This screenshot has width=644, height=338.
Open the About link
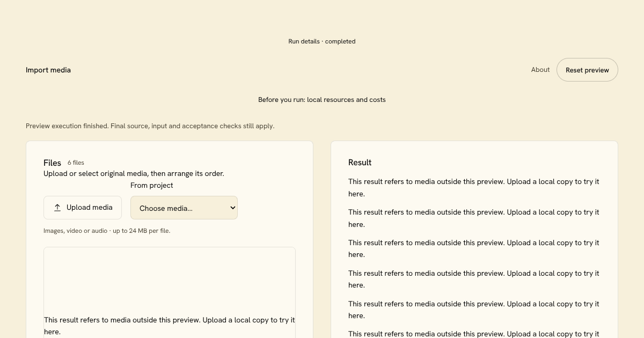click(540, 70)
